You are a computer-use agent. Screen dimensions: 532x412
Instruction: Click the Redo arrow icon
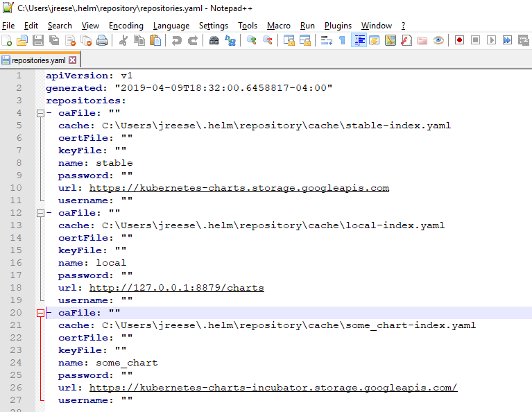point(192,40)
